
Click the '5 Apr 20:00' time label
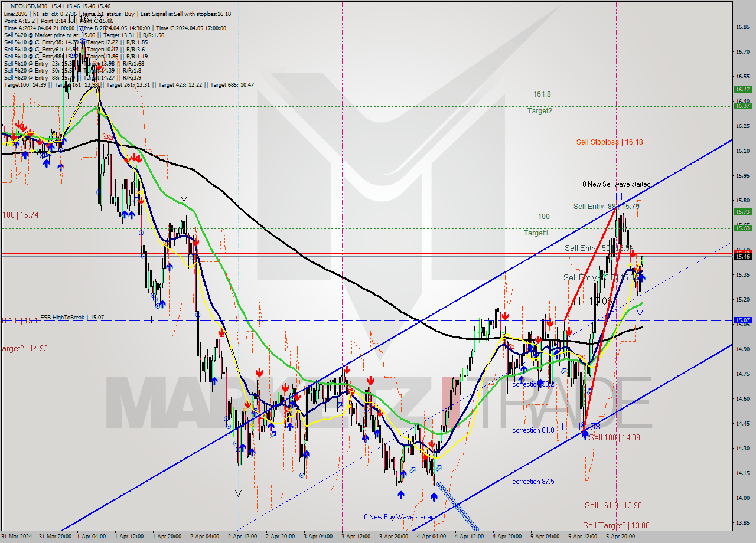(621, 537)
